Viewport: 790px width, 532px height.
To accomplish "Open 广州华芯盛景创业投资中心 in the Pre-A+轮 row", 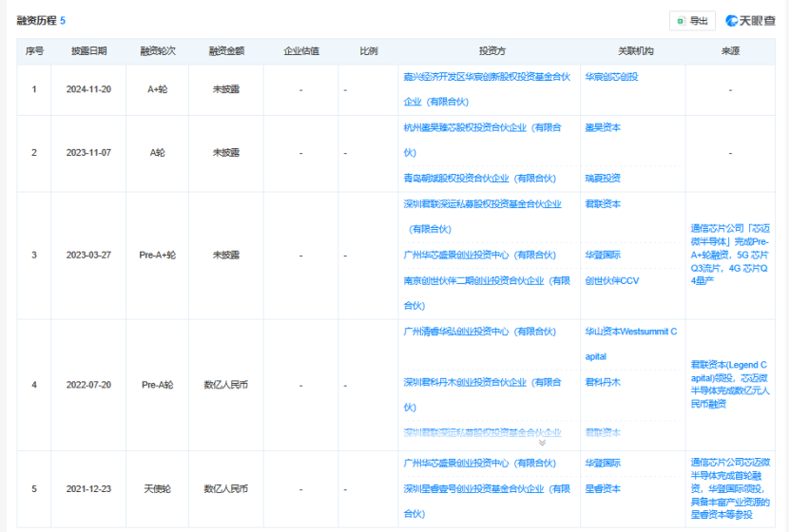I will (x=480, y=255).
